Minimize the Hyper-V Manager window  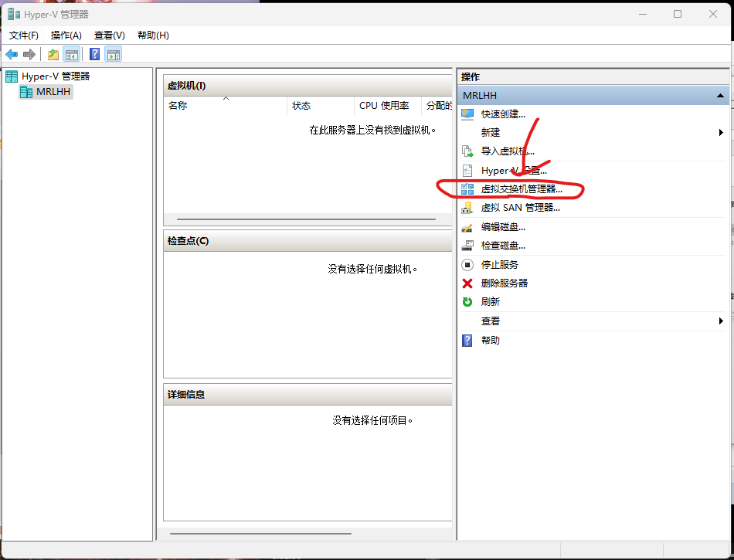pos(643,14)
